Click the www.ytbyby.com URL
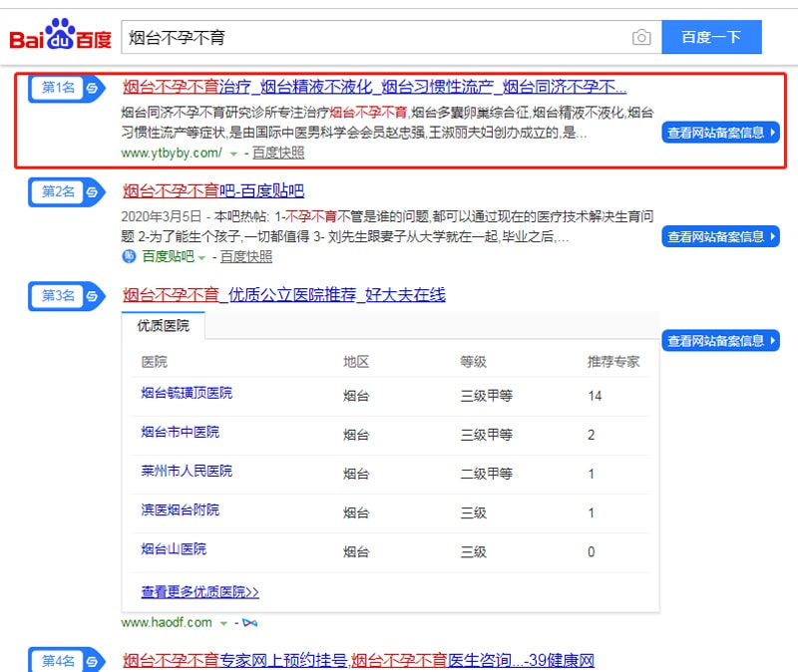Screen dimensions: 798x672 tap(172, 153)
